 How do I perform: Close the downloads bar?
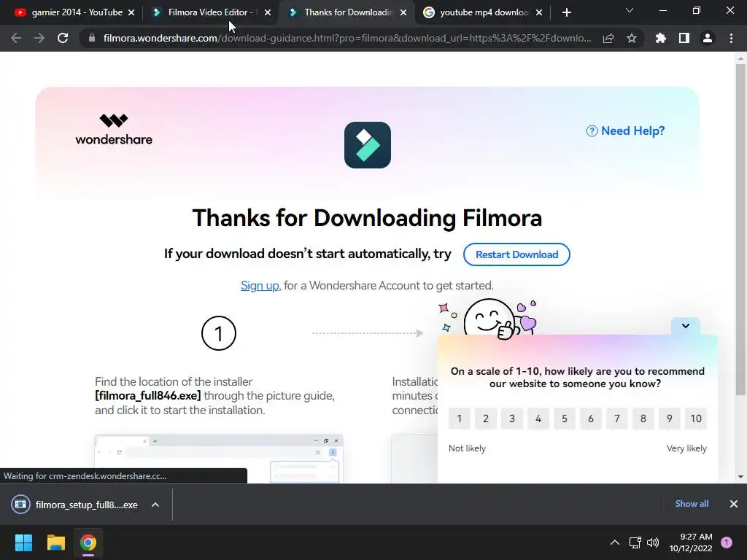tap(734, 504)
